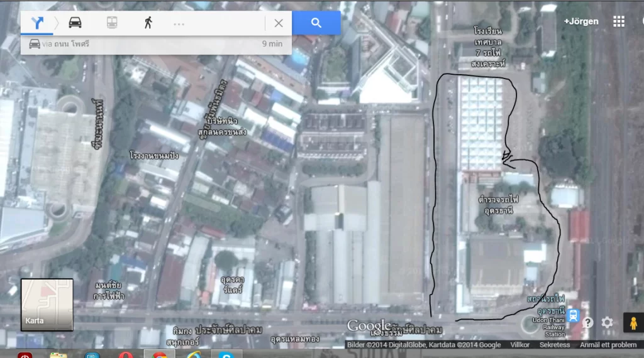644x358 pixels.
Task: Click the blue search button
Action: pos(316,23)
